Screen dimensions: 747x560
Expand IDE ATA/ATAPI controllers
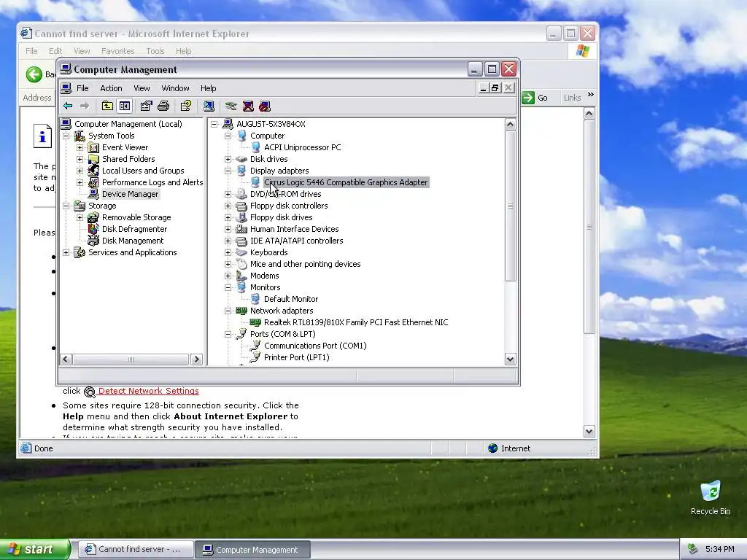click(x=228, y=241)
